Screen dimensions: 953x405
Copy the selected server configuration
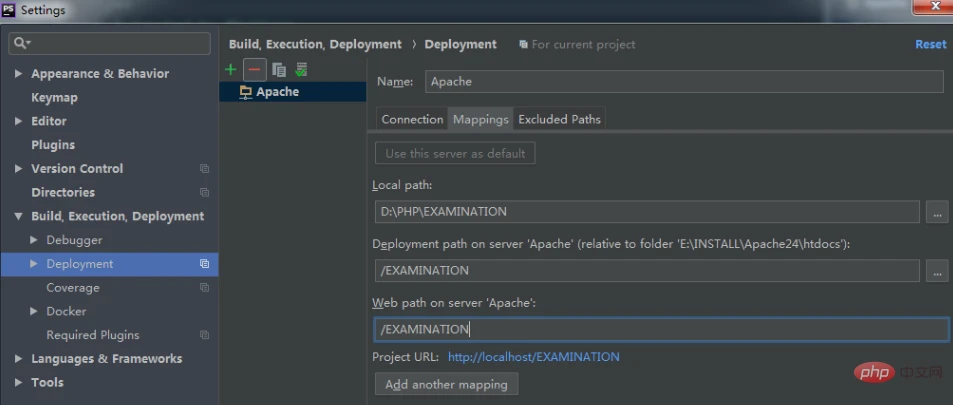[x=279, y=70]
